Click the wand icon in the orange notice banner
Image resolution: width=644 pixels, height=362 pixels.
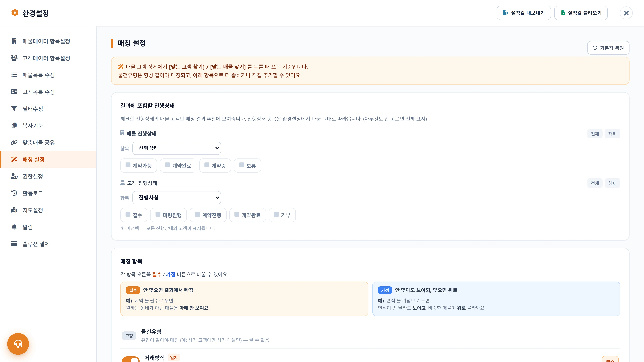(121, 67)
